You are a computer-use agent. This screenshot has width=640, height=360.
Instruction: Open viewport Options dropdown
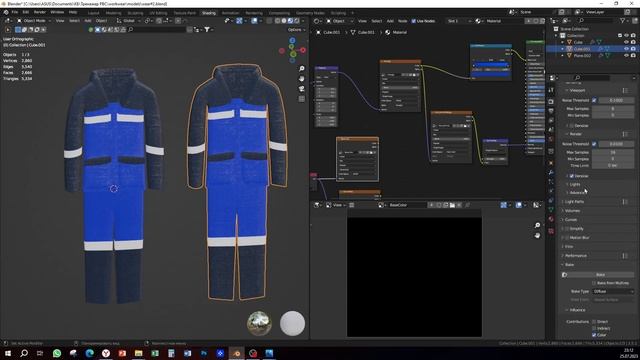pyautogui.click(x=296, y=29)
